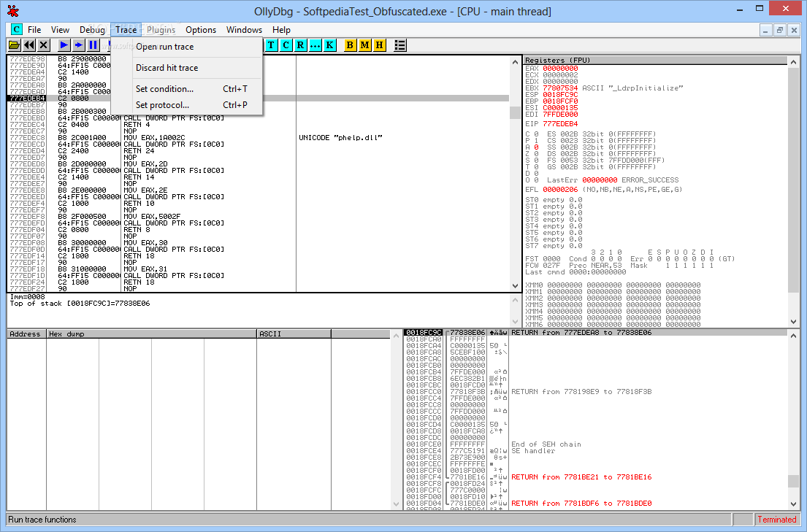Image resolution: width=807 pixels, height=532 pixels.
Task: Click the Open file folder toolbar icon
Action: click(14, 45)
